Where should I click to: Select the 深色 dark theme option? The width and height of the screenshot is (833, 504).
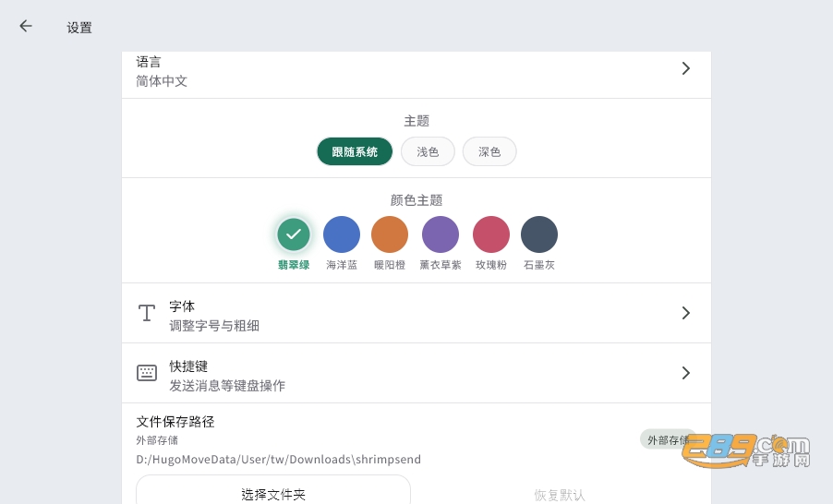[489, 152]
